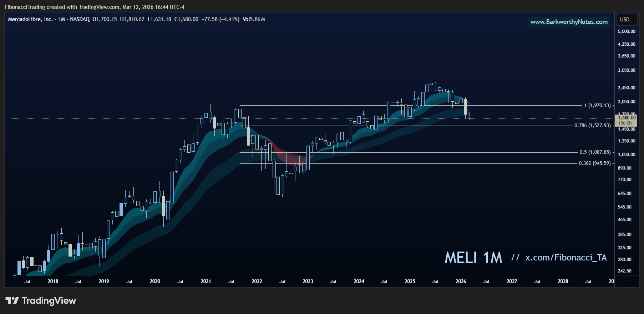The image size is (644, 314).
Task: Click the 2021 label on time axis
Action: pos(206,281)
